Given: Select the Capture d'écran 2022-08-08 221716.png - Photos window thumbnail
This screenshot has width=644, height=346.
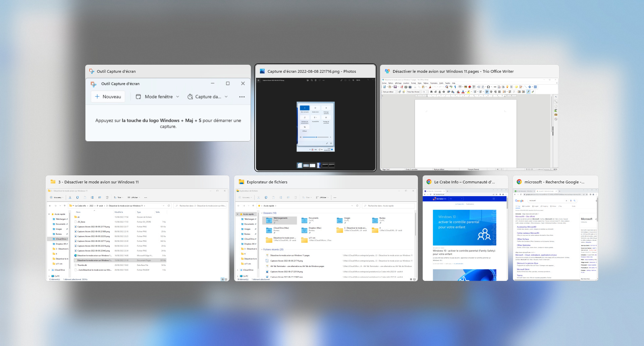Looking at the screenshot, I should (315, 118).
